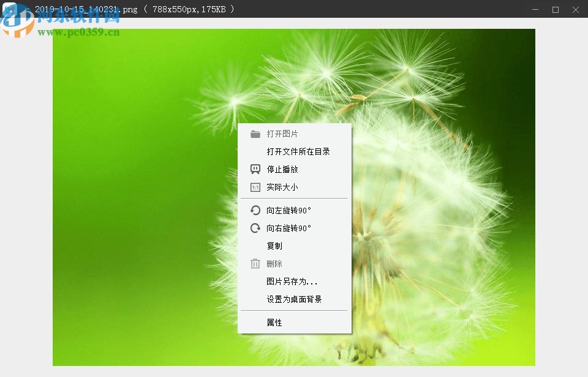This screenshot has height=377, width=588.
Task: Choose 复制 to copy the image
Action: pos(274,246)
